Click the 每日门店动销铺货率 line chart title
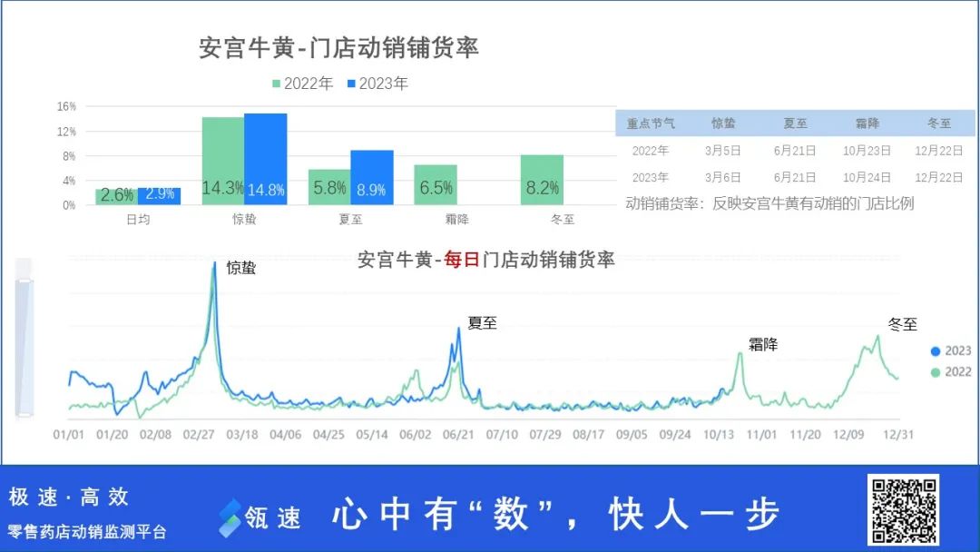This screenshot has width=980, height=552. click(x=486, y=260)
